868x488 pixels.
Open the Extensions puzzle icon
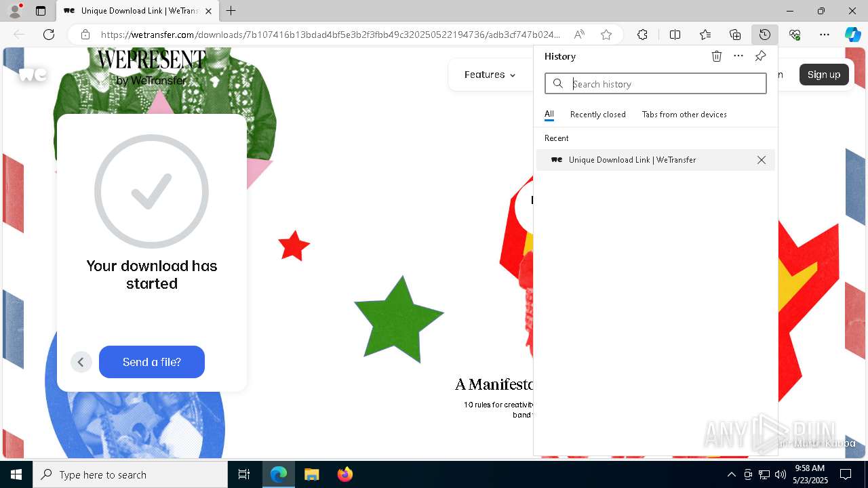(642, 35)
